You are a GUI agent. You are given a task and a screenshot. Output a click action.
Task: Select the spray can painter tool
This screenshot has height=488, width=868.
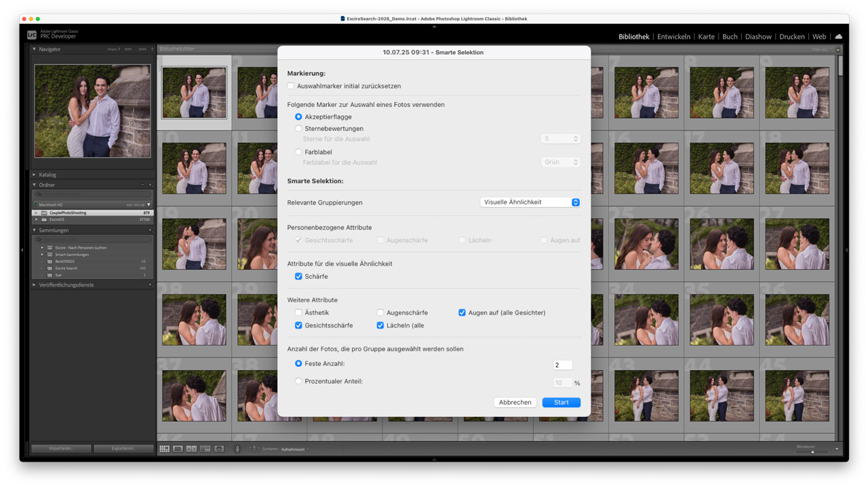[x=237, y=449]
